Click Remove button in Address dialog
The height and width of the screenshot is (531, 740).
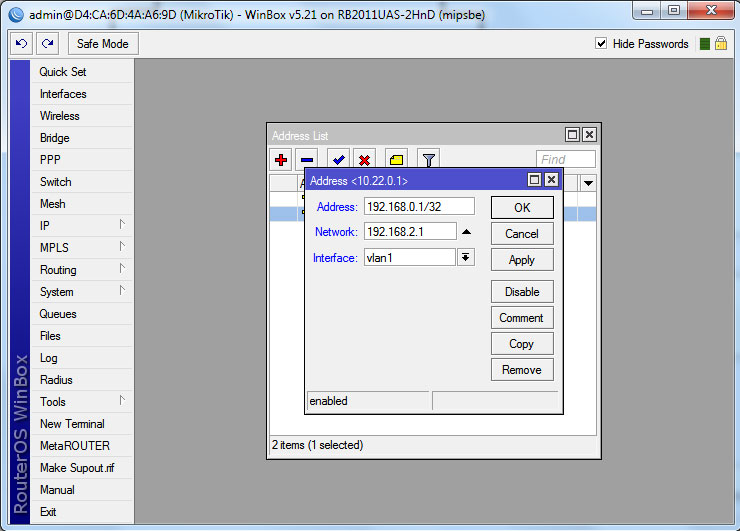[522, 370]
